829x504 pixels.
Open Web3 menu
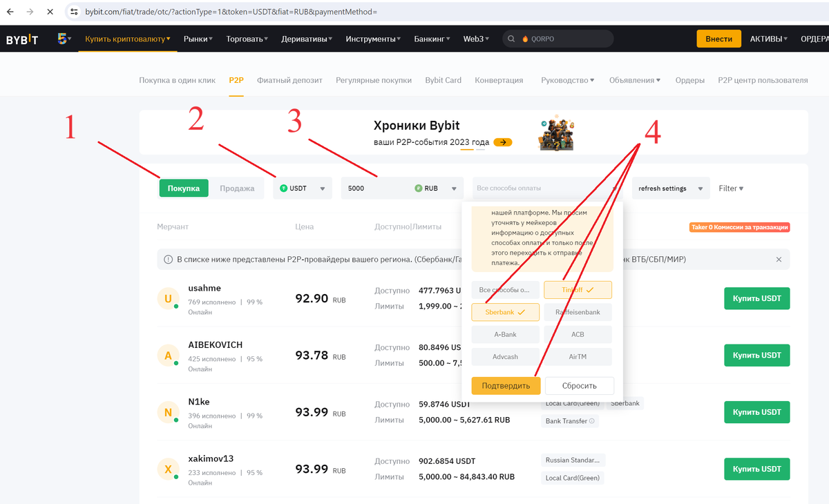[476, 39]
